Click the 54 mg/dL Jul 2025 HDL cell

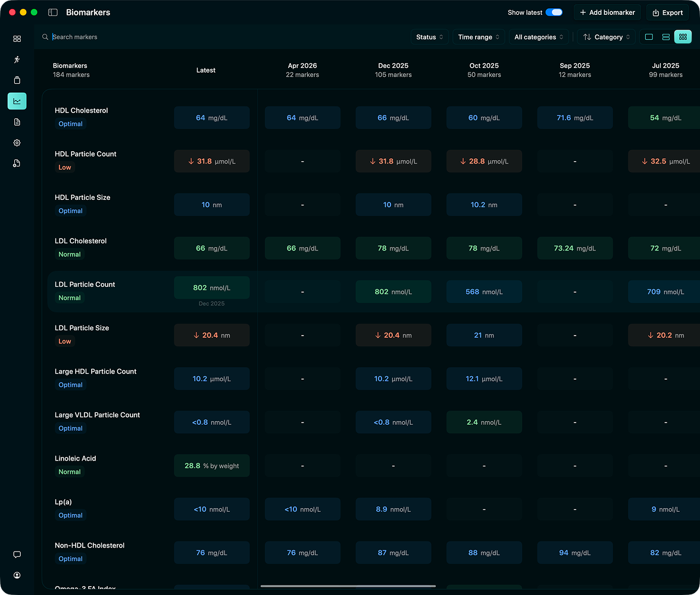(x=664, y=118)
